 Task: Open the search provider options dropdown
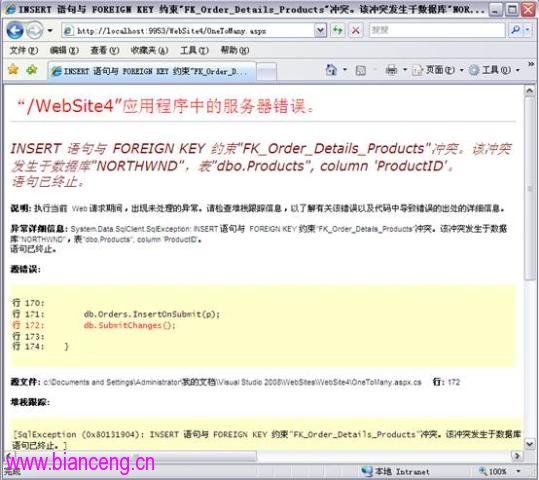(527, 31)
